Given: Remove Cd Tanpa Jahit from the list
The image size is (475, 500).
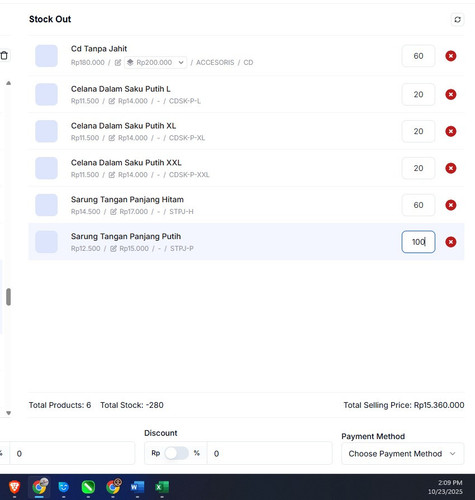Looking at the screenshot, I should 451,56.
